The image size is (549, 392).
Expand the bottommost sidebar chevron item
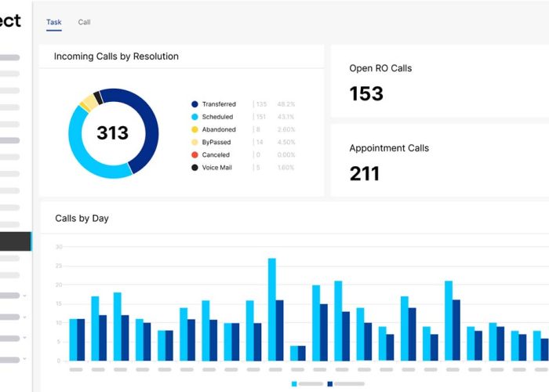pos(24,358)
